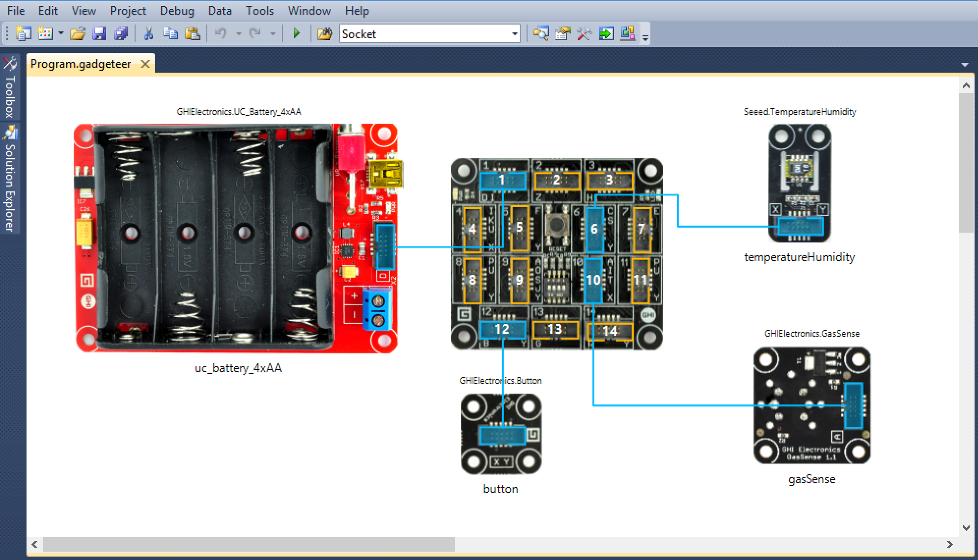Click the horizontal scrollbar right arrow
The image size is (978, 560).
[950, 544]
